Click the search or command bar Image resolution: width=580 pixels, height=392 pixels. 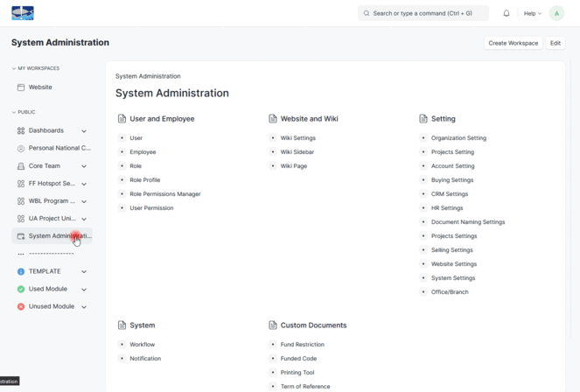click(x=423, y=13)
